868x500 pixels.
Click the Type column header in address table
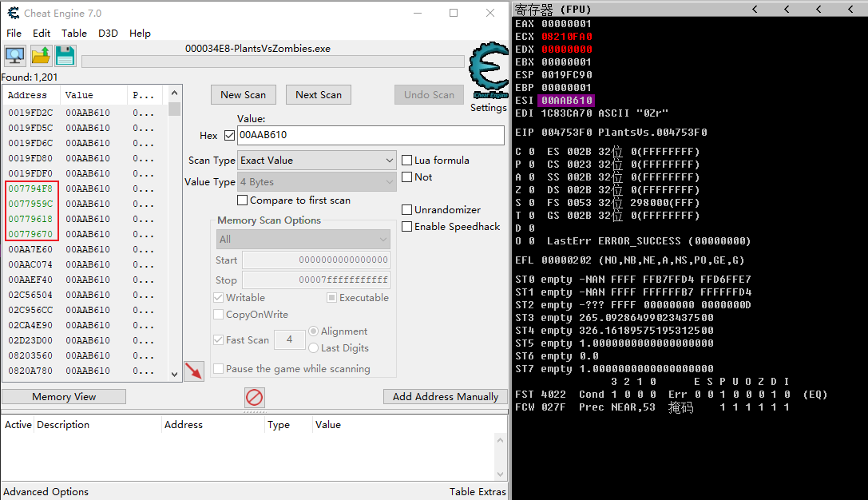287,425
